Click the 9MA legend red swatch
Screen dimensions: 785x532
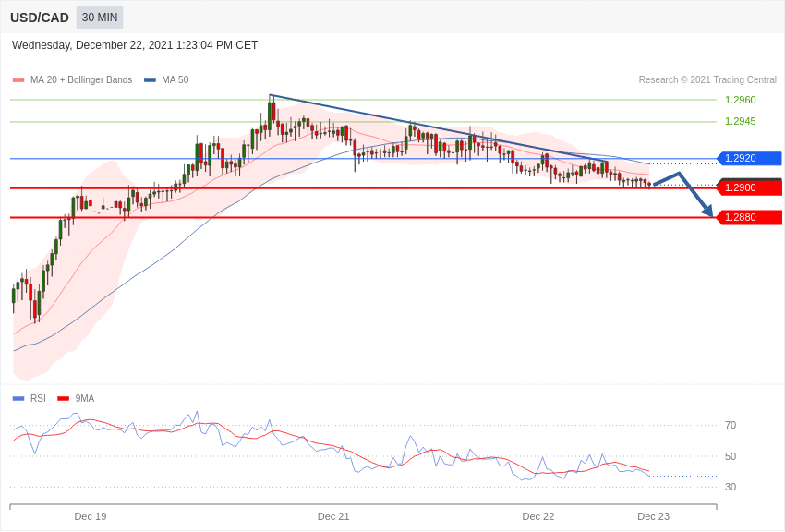[64, 398]
